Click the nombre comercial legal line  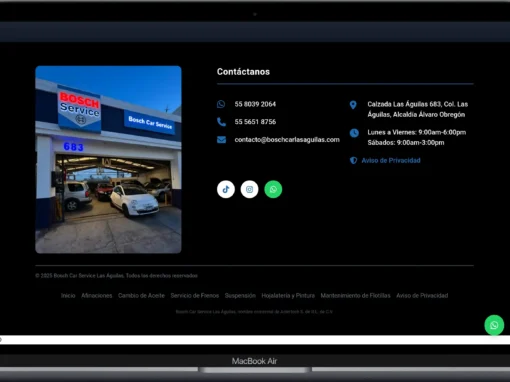254,312
